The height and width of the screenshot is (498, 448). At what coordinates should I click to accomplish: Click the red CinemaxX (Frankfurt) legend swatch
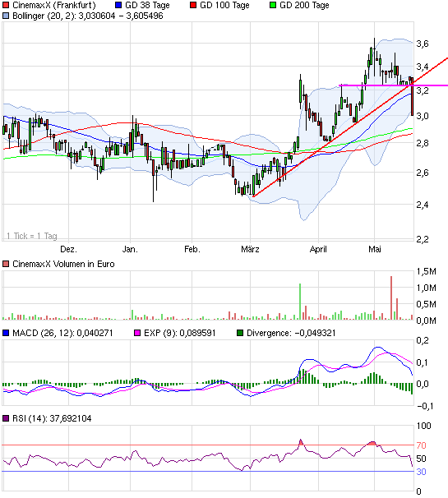pos(6,6)
